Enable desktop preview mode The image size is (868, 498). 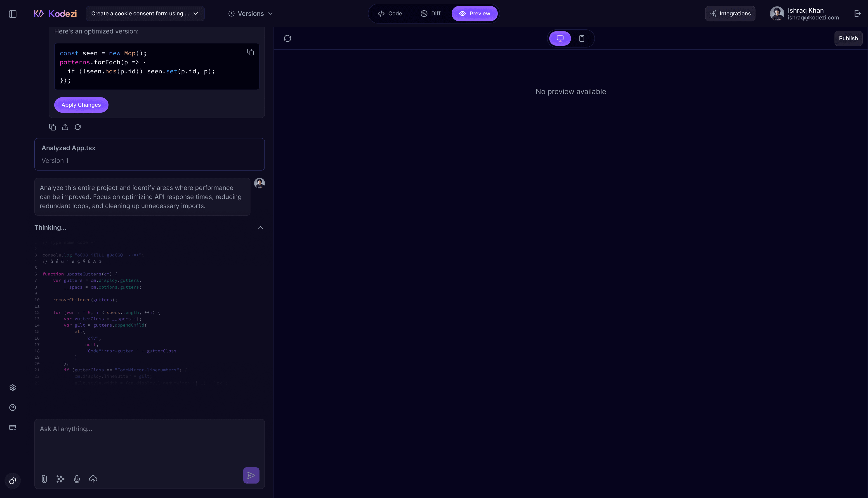coord(560,38)
